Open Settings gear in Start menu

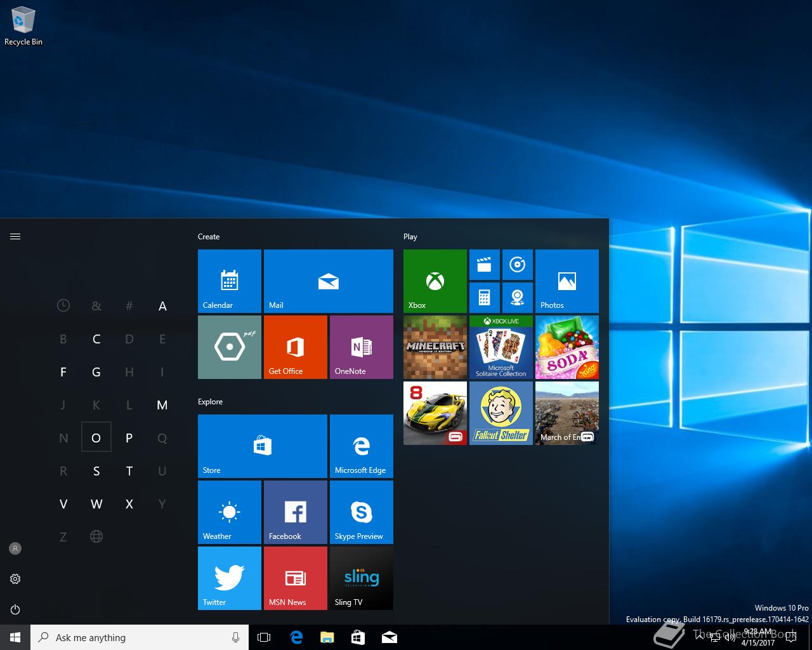pyautogui.click(x=15, y=579)
